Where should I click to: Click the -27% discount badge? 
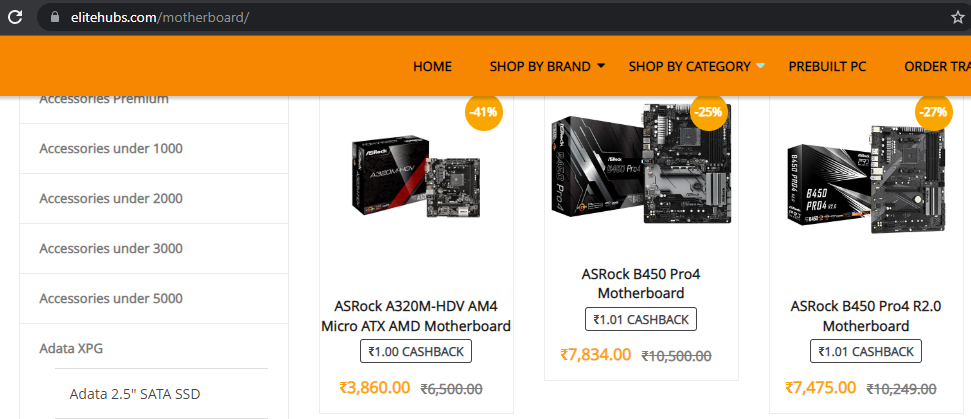tap(933, 113)
